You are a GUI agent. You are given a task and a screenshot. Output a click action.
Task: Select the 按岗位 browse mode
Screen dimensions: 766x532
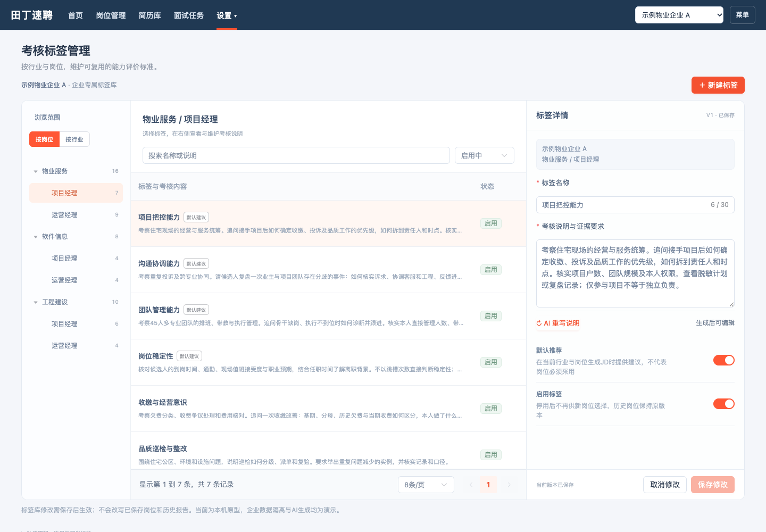pyautogui.click(x=44, y=139)
